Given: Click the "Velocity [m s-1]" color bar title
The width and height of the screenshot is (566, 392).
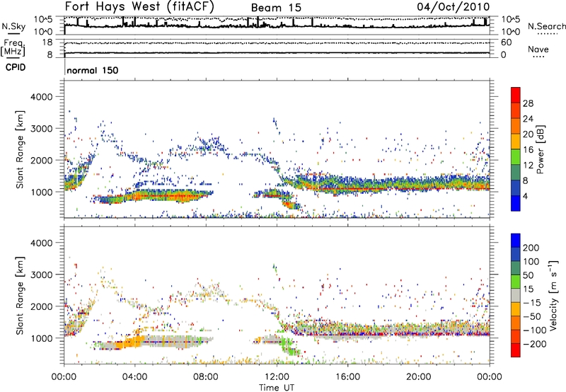Looking at the screenshot, I should (553, 295).
